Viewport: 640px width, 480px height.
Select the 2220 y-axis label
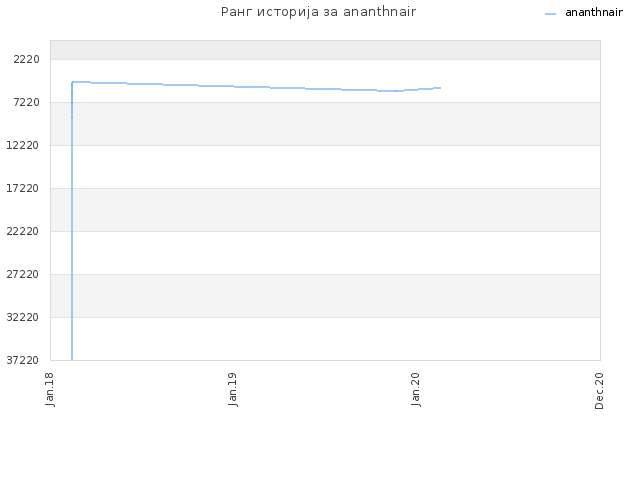27,60
